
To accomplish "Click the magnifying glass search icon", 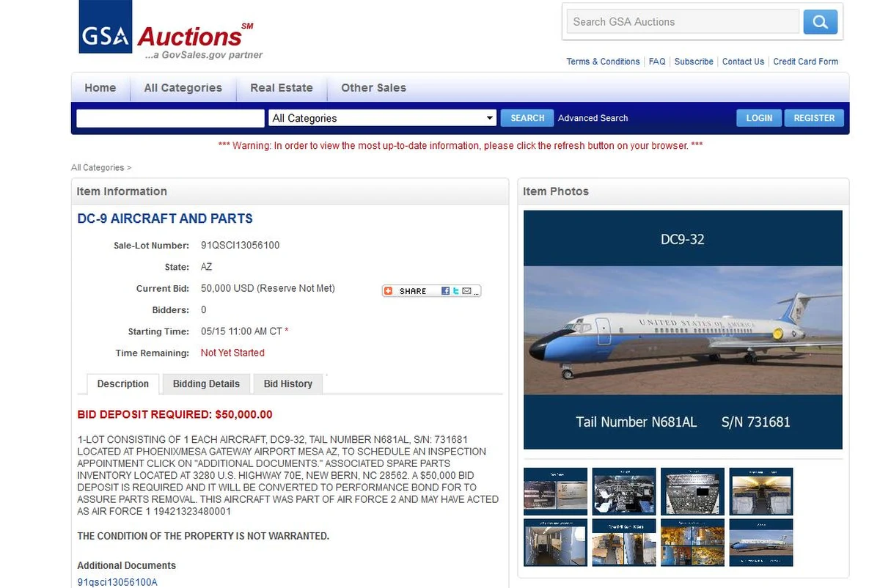I will [821, 22].
